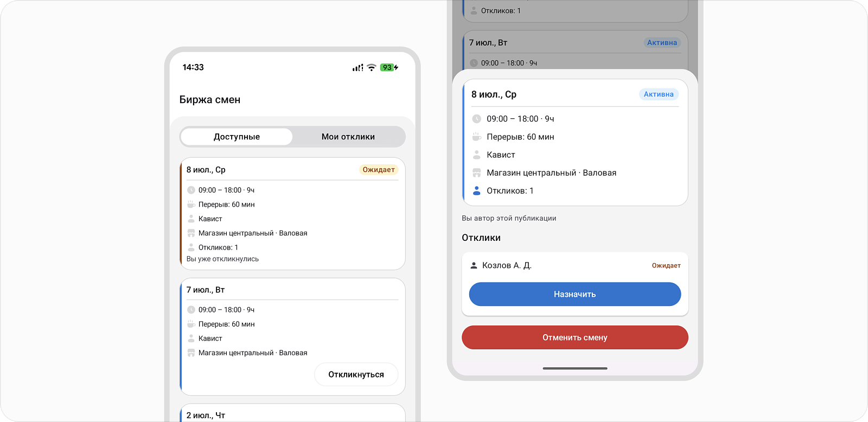Tap the Ожидает badge on the left phone's 8 июл. card
This screenshot has width=868, height=422.
(379, 170)
